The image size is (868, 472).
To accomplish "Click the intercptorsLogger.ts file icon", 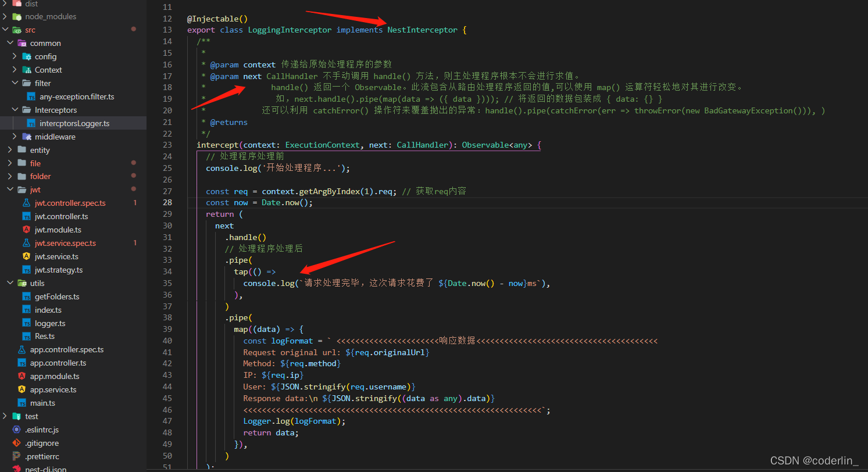I will 31,123.
